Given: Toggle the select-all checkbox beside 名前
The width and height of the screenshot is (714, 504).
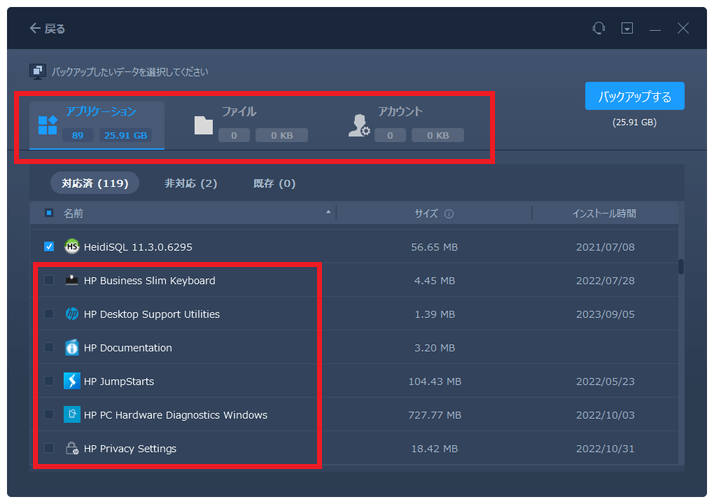Looking at the screenshot, I should click(x=49, y=213).
